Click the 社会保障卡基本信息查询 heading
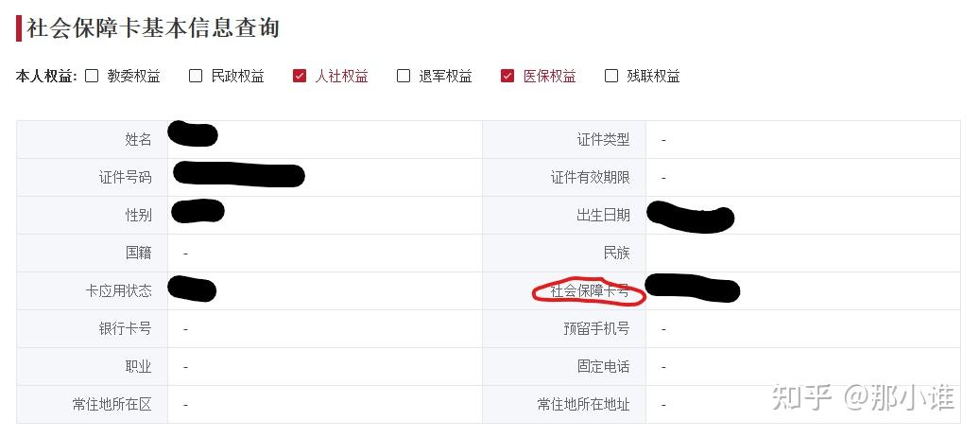Screen dimensions: 980x438 click(x=153, y=28)
